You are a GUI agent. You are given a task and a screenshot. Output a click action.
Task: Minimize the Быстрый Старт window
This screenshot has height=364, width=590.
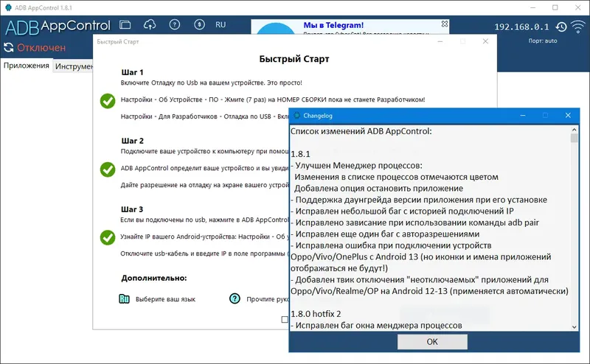pos(440,41)
